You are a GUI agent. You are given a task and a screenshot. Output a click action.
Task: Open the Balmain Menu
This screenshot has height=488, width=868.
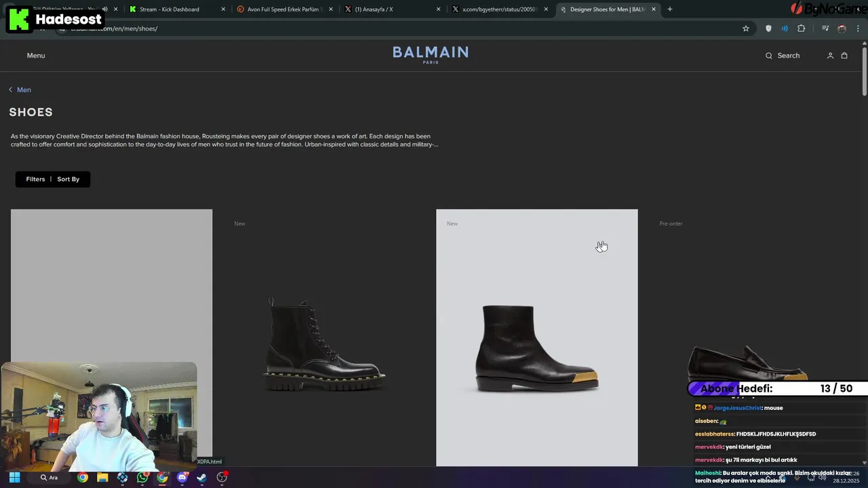tap(36, 56)
